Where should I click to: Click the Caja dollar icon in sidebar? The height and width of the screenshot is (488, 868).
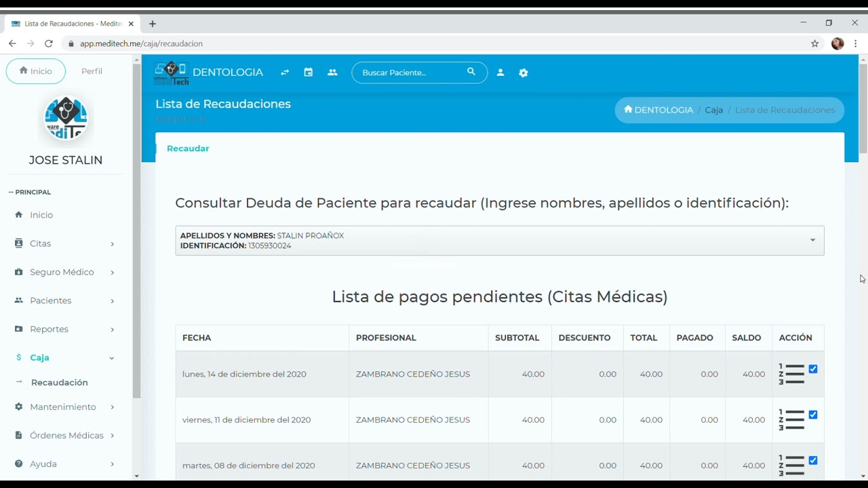pyautogui.click(x=19, y=357)
